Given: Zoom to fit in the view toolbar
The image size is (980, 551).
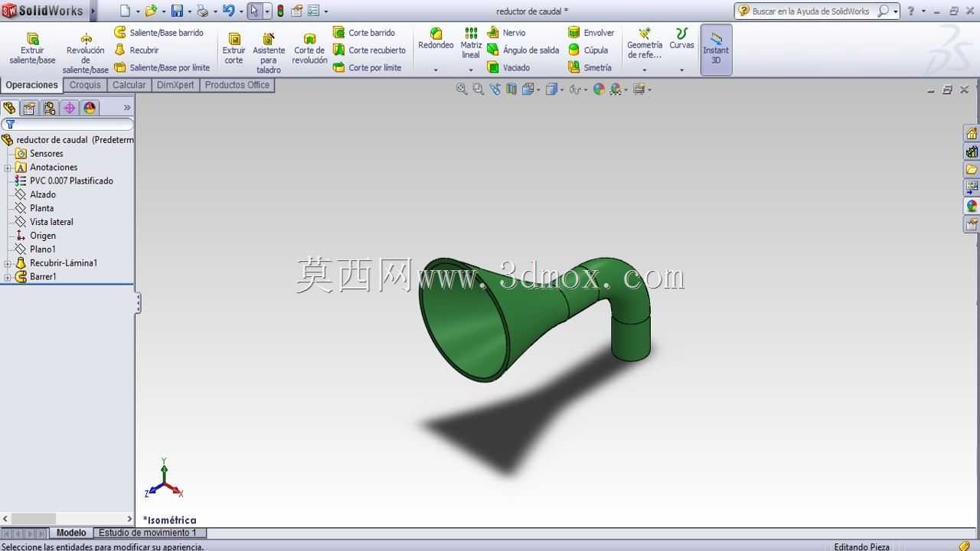Looking at the screenshot, I should pyautogui.click(x=462, y=90).
